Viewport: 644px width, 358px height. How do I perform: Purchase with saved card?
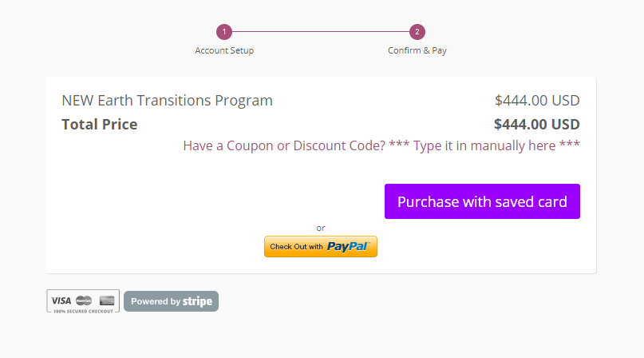[482, 201]
